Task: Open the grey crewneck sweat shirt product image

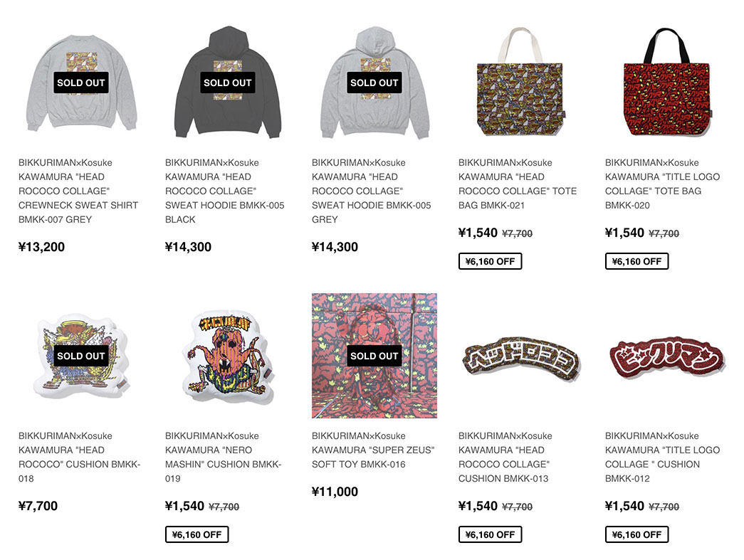Action: (x=81, y=83)
